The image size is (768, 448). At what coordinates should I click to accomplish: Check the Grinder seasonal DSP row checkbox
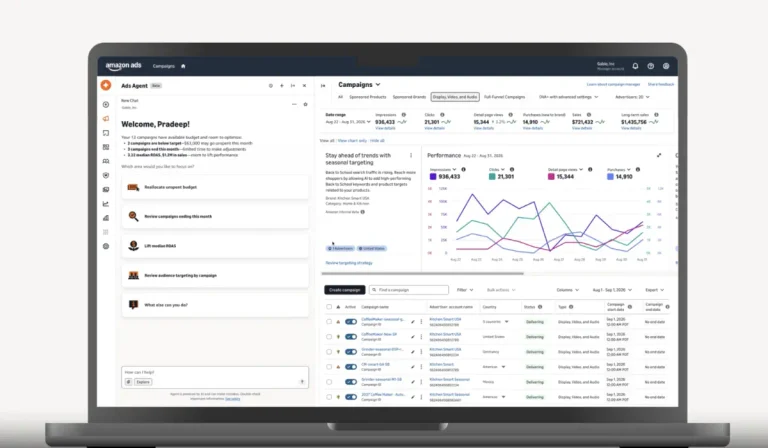pyautogui.click(x=329, y=352)
